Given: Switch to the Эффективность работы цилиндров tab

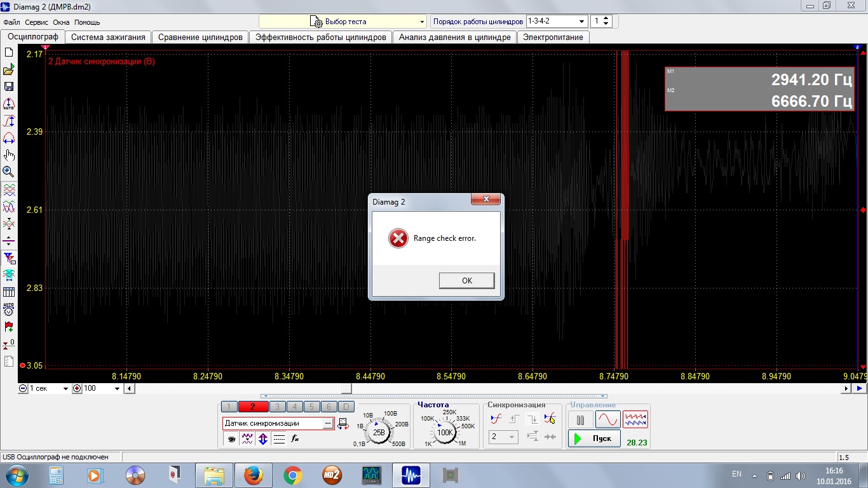Looking at the screenshot, I should [321, 37].
